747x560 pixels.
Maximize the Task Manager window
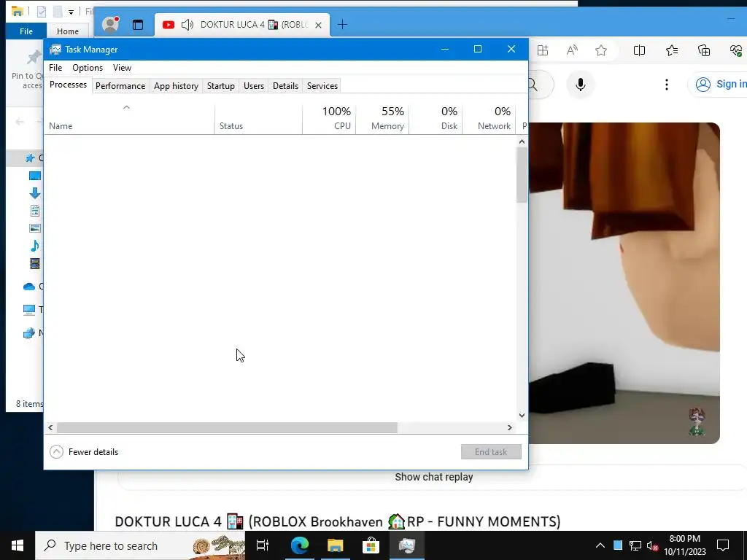(478, 49)
